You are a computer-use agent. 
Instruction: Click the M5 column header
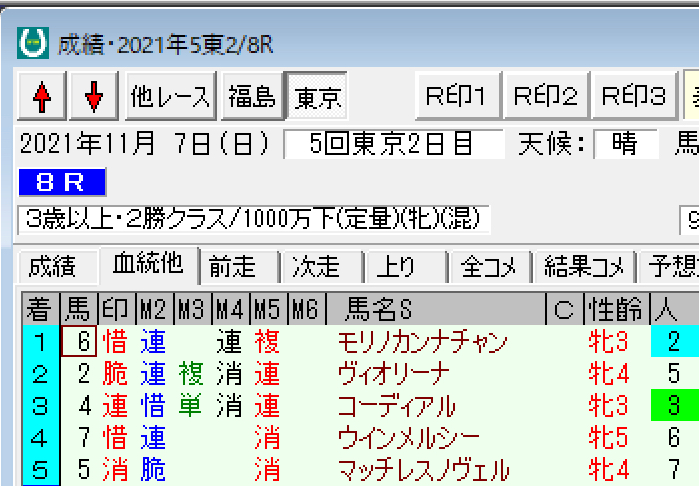pyautogui.click(x=269, y=309)
